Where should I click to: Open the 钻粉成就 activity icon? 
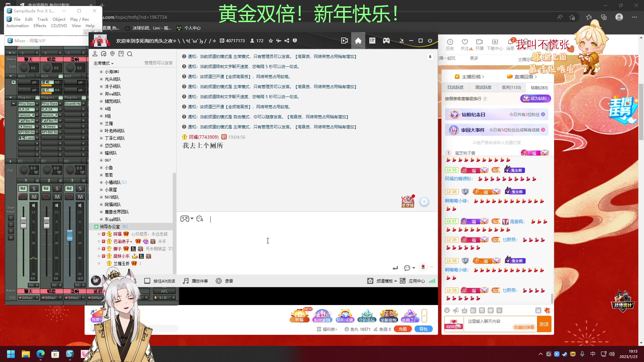[x=345, y=316]
